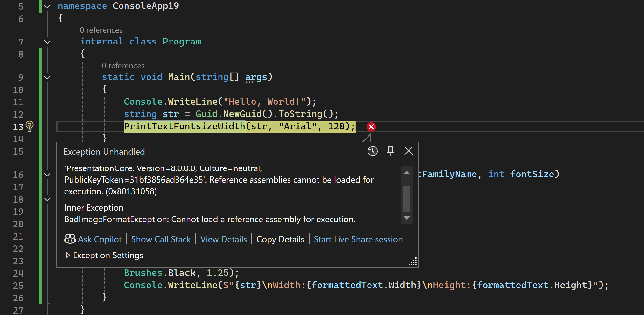The height and width of the screenshot is (315, 644).
Task: Collapse the code block at line 16
Action: point(47,174)
